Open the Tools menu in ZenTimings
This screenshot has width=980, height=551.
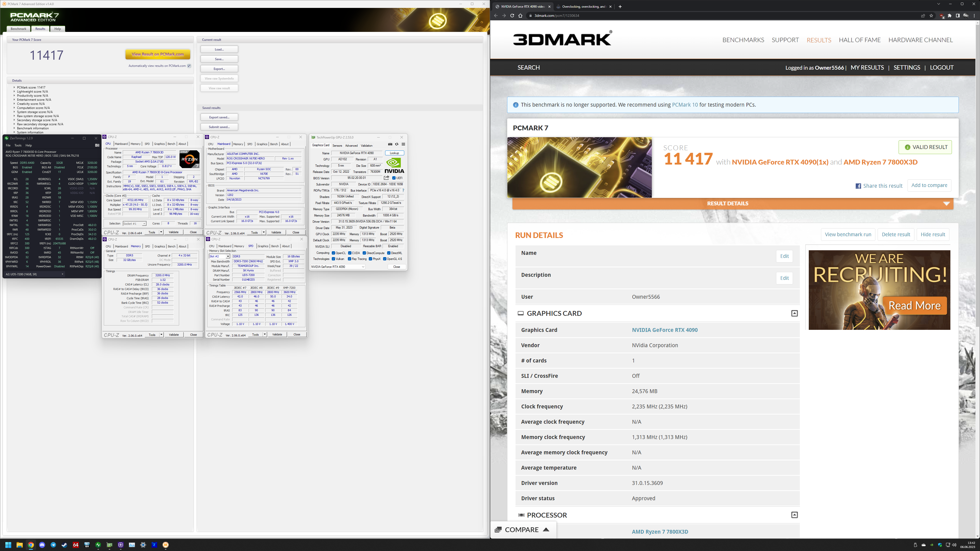[18, 145]
